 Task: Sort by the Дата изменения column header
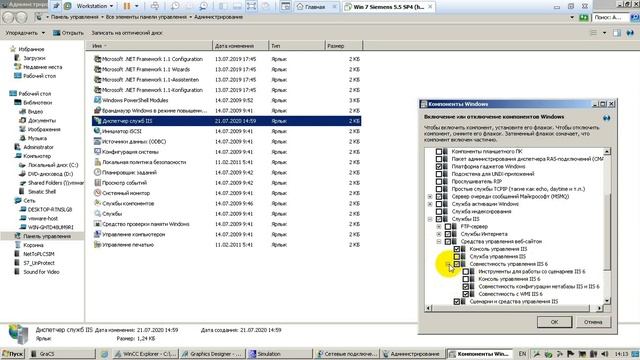[240, 46]
